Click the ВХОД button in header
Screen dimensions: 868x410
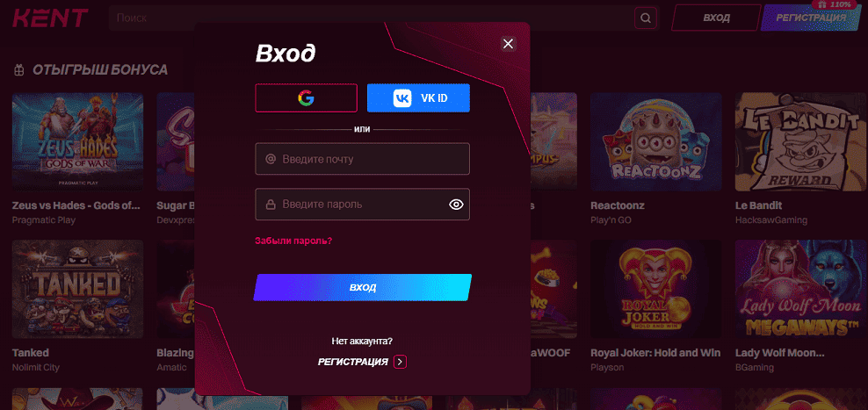pos(716,18)
